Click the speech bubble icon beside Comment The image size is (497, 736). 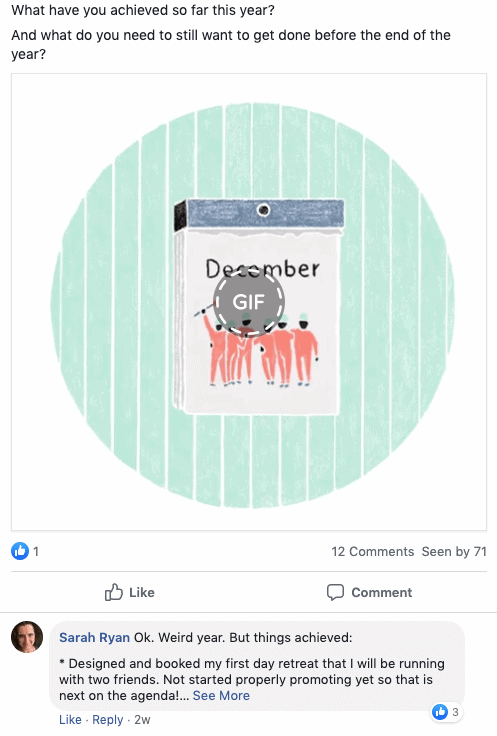[335, 592]
